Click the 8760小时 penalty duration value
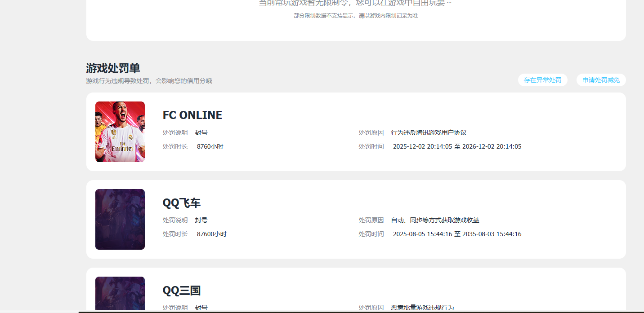Screen dimensions: 644x313 point(210,146)
